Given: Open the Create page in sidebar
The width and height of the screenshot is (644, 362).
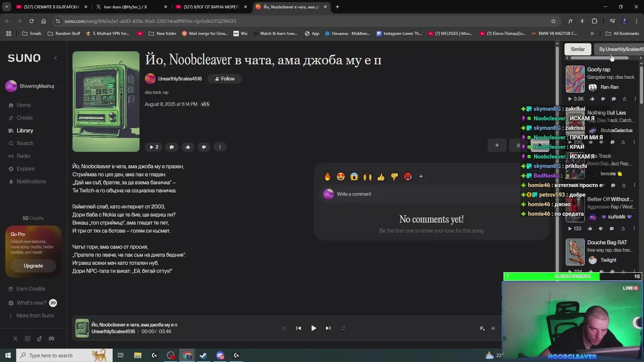Looking at the screenshot, I should 21,118.
